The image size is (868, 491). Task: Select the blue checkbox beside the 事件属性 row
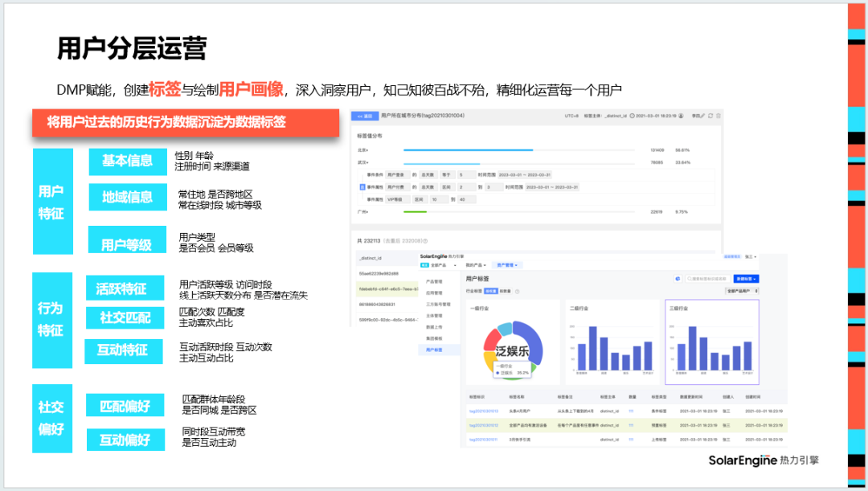point(361,186)
